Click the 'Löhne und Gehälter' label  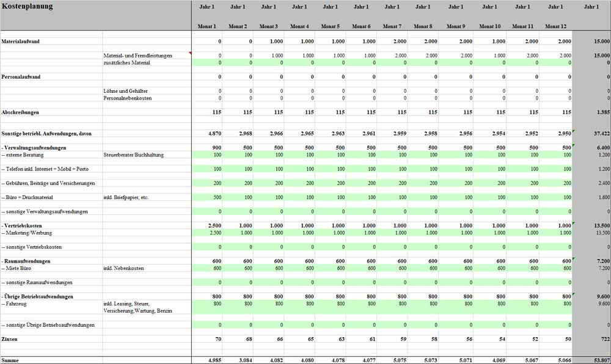(x=125, y=91)
